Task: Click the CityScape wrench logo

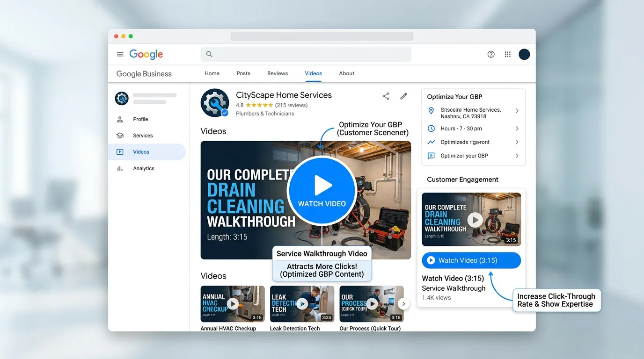Action: pyautogui.click(x=215, y=103)
